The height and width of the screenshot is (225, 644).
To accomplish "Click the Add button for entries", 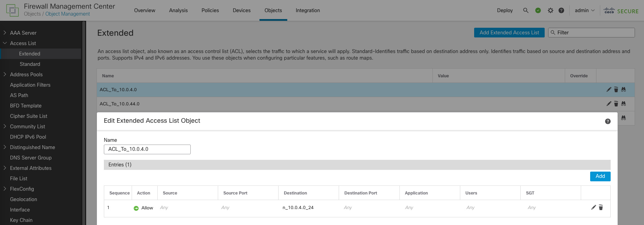I will [x=600, y=176].
